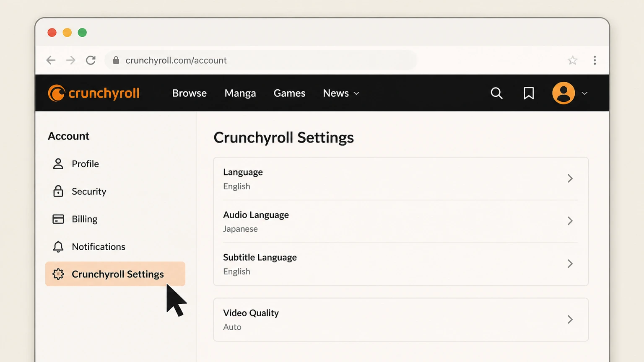
Task: Click the address bar URL field
Action: tap(261, 60)
